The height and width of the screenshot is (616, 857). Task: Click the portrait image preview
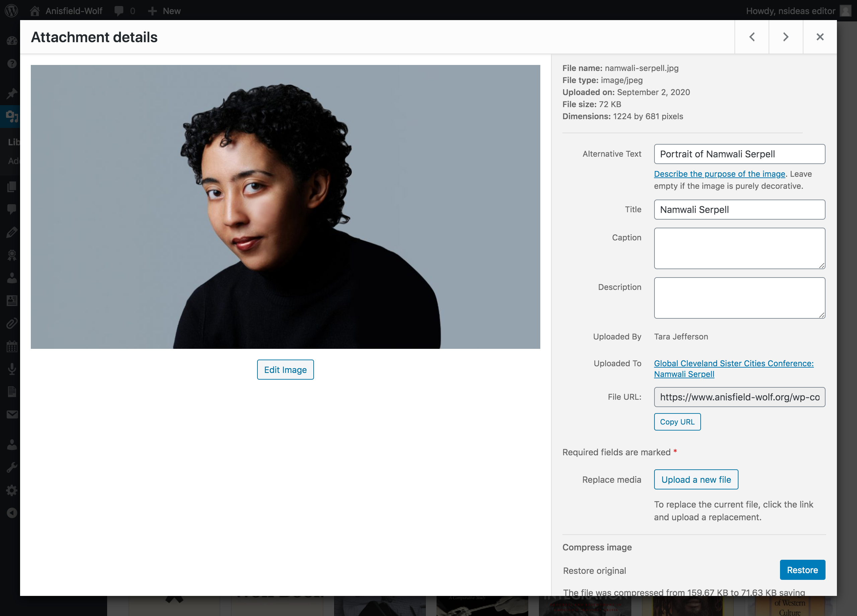(285, 207)
